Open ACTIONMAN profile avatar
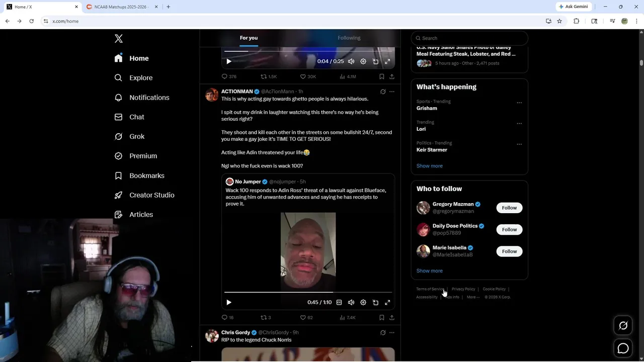The image size is (644, 362). (212, 95)
